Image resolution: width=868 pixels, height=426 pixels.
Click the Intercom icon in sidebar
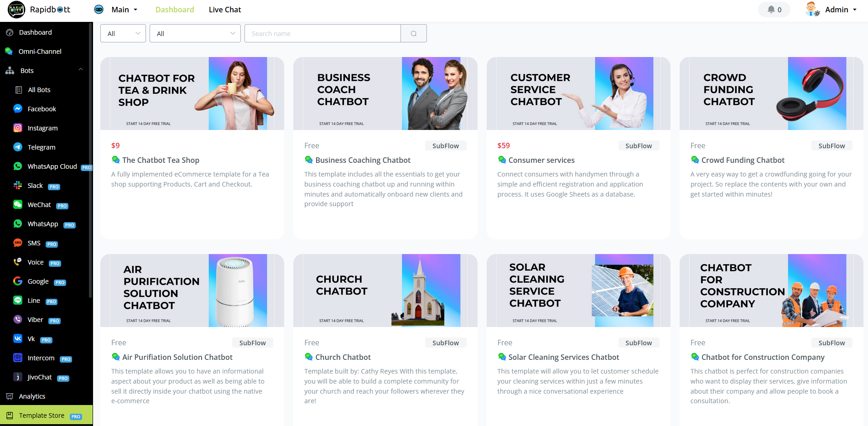[x=18, y=358]
